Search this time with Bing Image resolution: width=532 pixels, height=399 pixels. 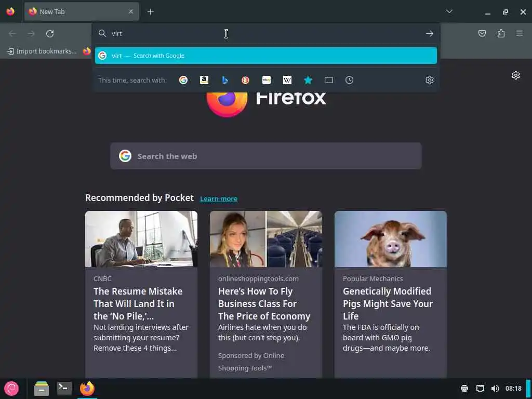[x=224, y=80]
